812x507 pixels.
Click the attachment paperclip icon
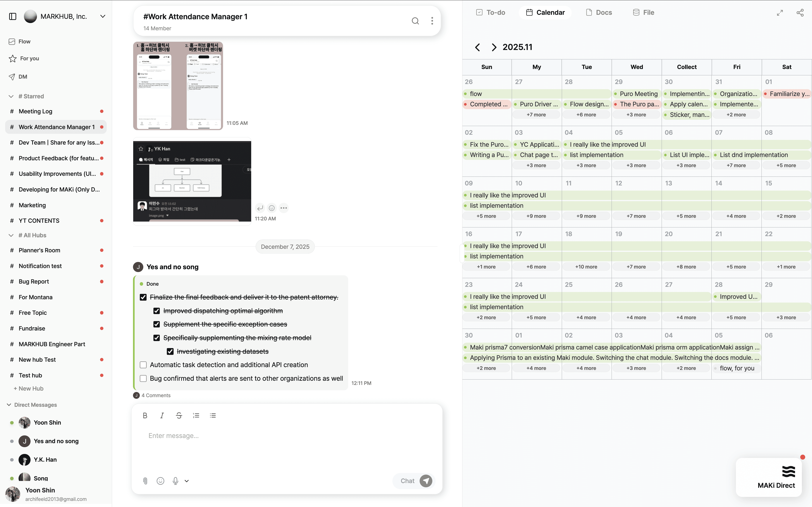pyautogui.click(x=145, y=481)
